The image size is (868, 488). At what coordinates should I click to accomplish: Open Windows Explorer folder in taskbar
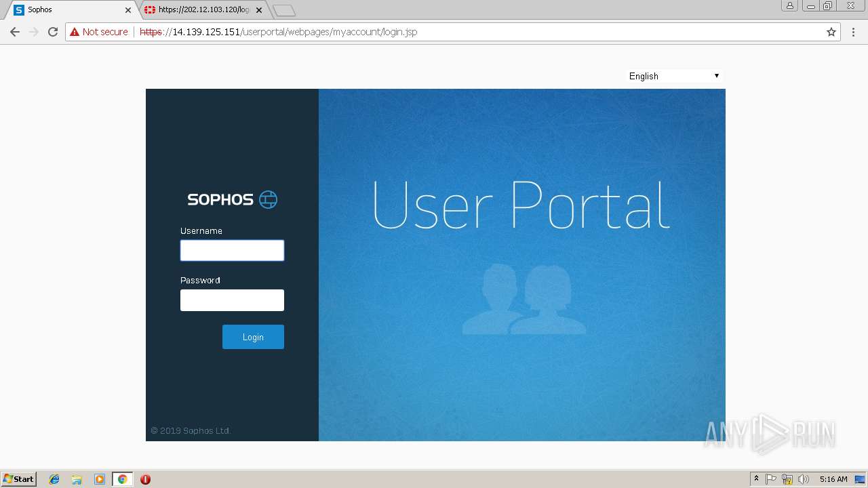coord(77,479)
